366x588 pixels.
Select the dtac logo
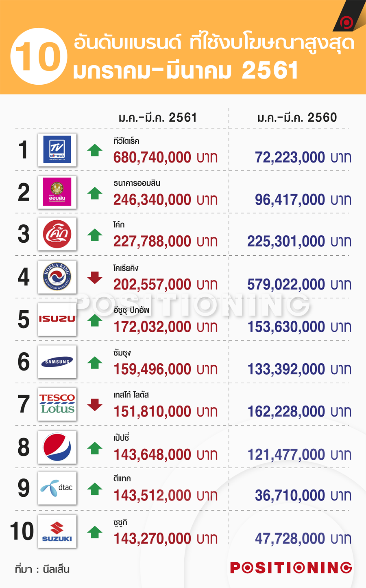pyautogui.click(x=57, y=488)
